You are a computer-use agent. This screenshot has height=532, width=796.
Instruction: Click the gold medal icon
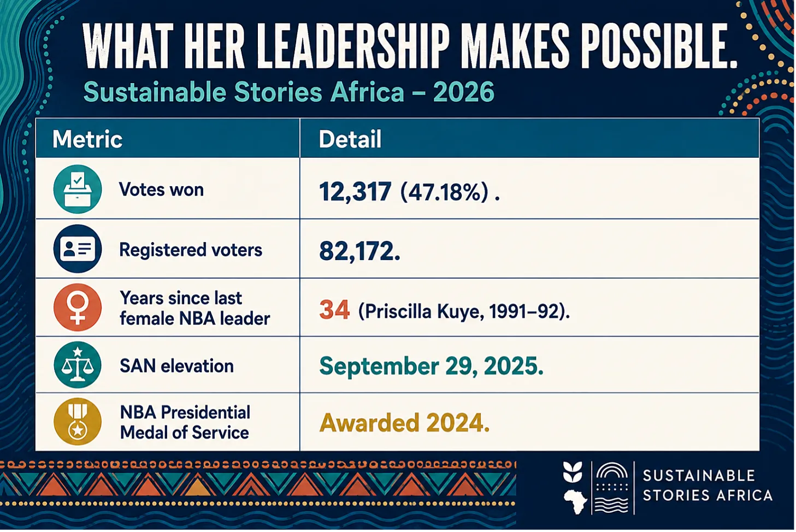tap(78, 422)
